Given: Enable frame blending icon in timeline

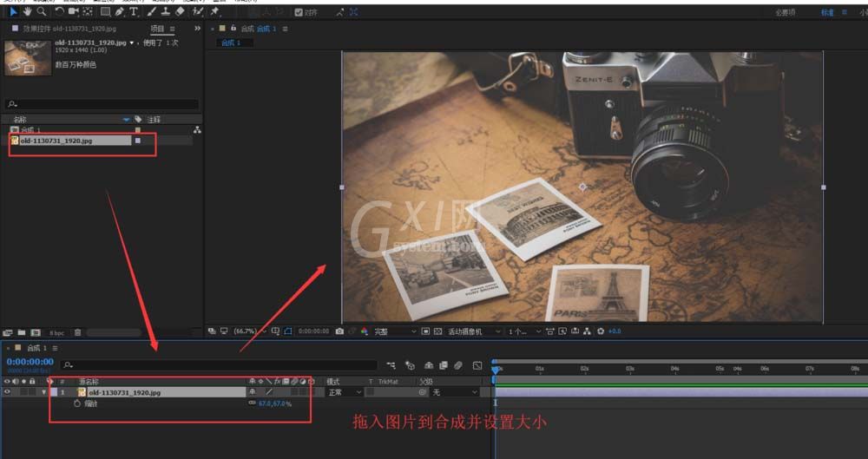Looking at the screenshot, I should (444, 365).
